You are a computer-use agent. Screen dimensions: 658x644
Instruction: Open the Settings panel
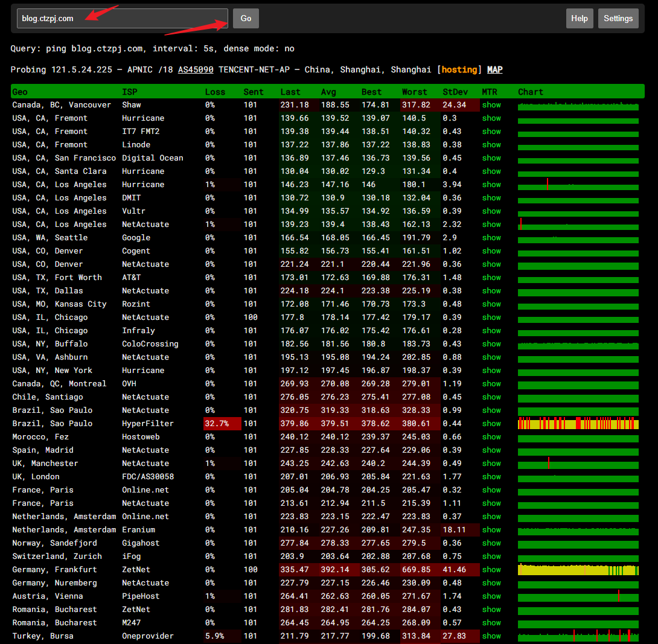point(618,19)
